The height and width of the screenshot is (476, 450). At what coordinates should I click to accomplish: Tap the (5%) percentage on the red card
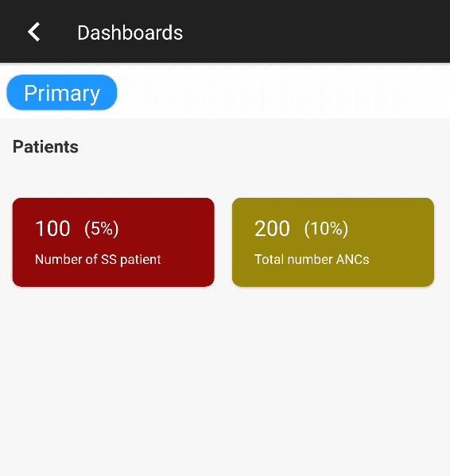point(102,229)
